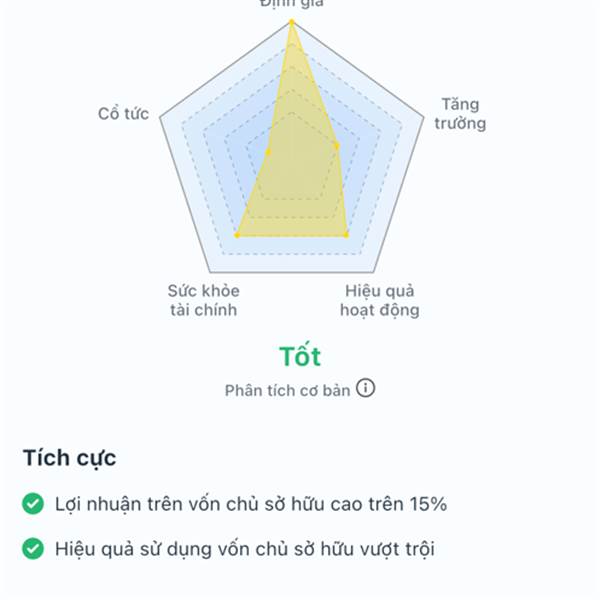This screenshot has height=600, width=600.
Task: Click the yellow data point on Tăng trưởng axis
Action: tap(336, 146)
